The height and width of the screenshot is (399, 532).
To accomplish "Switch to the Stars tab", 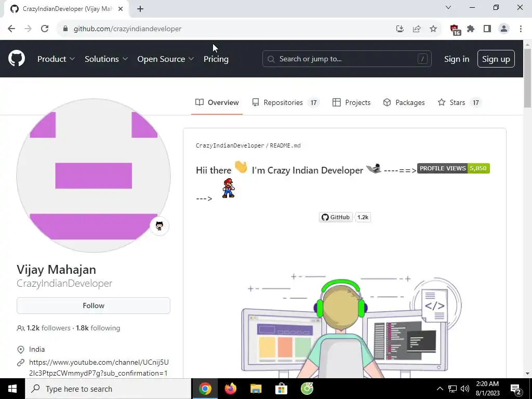I will tap(459, 102).
